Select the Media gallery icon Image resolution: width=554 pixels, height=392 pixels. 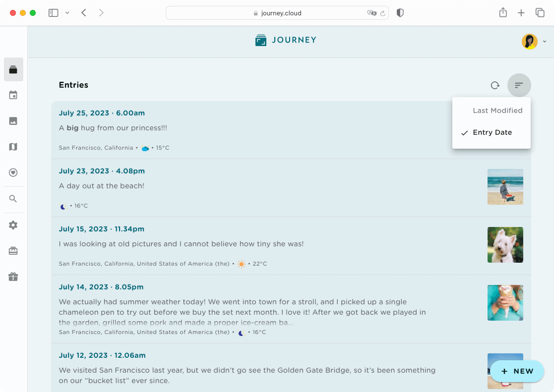tap(13, 121)
